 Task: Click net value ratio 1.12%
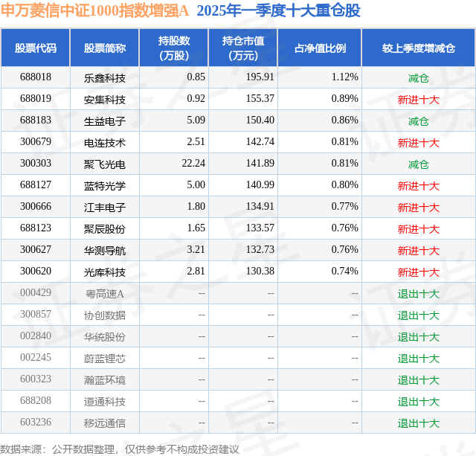[x=345, y=77]
